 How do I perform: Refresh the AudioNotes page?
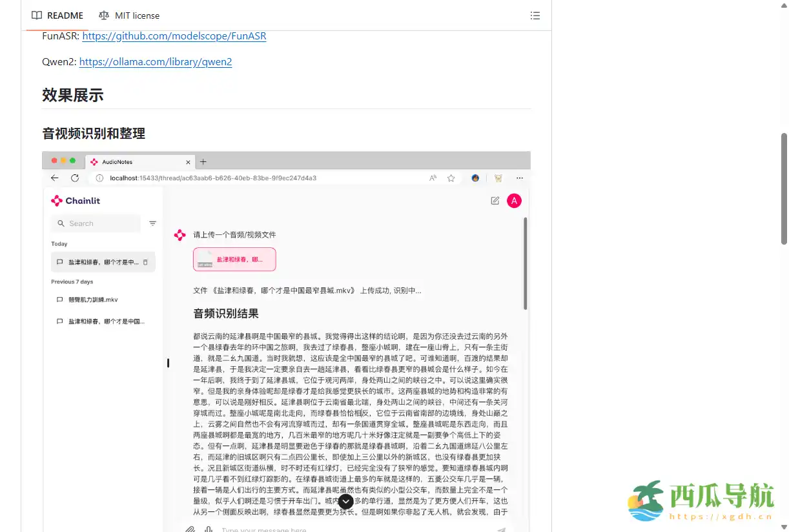click(75, 178)
